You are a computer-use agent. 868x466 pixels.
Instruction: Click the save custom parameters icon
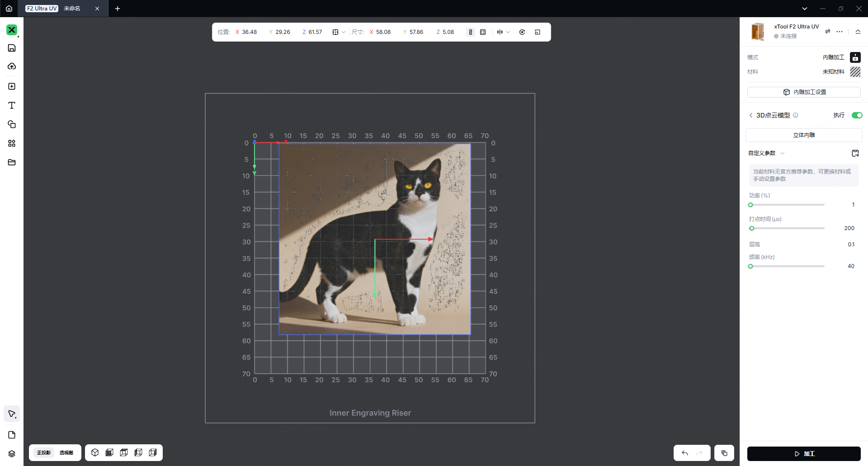(x=855, y=153)
